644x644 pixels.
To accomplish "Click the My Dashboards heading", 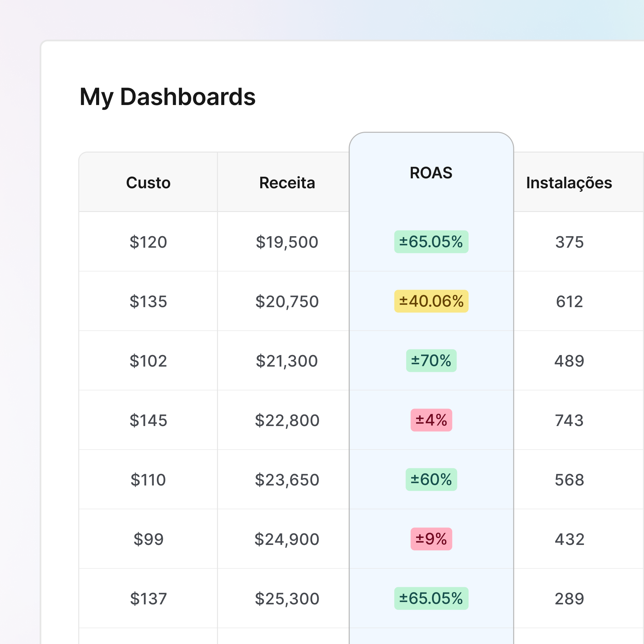I will tap(167, 97).
